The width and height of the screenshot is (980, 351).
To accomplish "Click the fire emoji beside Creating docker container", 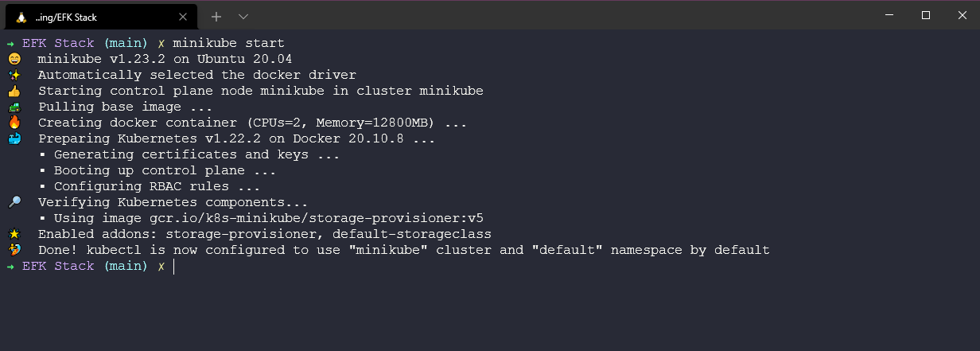I will pyautogui.click(x=14, y=123).
